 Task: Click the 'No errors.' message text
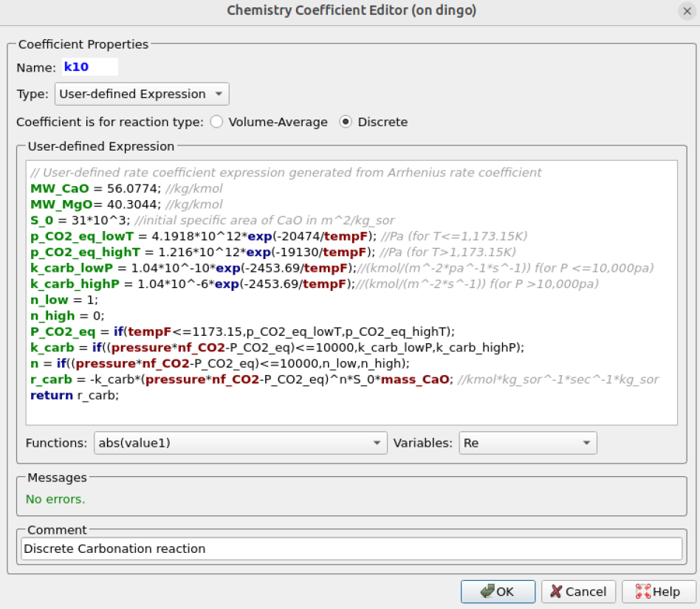(x=55, y=499)
